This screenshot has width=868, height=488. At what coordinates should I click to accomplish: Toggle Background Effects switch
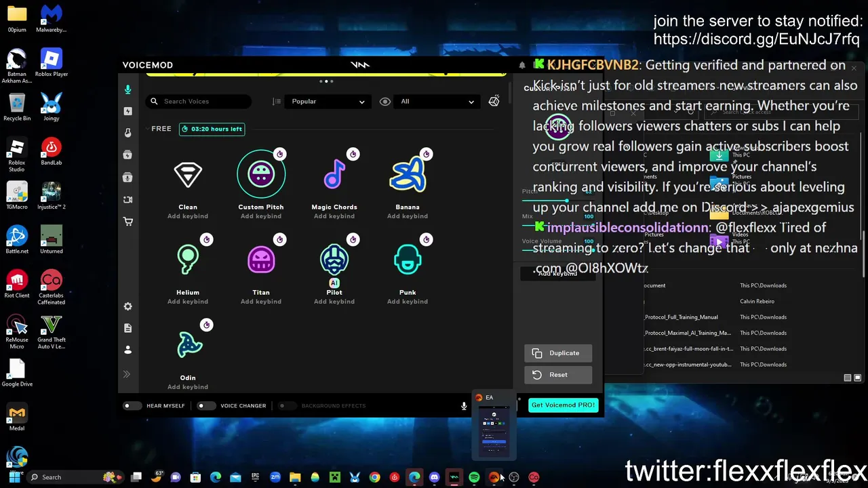(287, 406)
